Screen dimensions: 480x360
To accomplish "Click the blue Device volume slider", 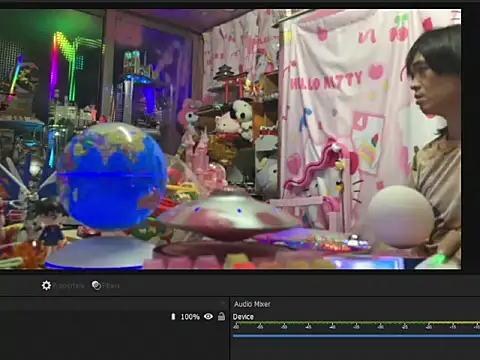I will (x=356, y=336).
